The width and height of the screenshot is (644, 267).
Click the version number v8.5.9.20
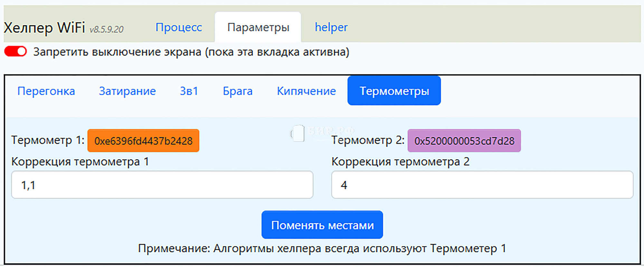click(107, 30)
